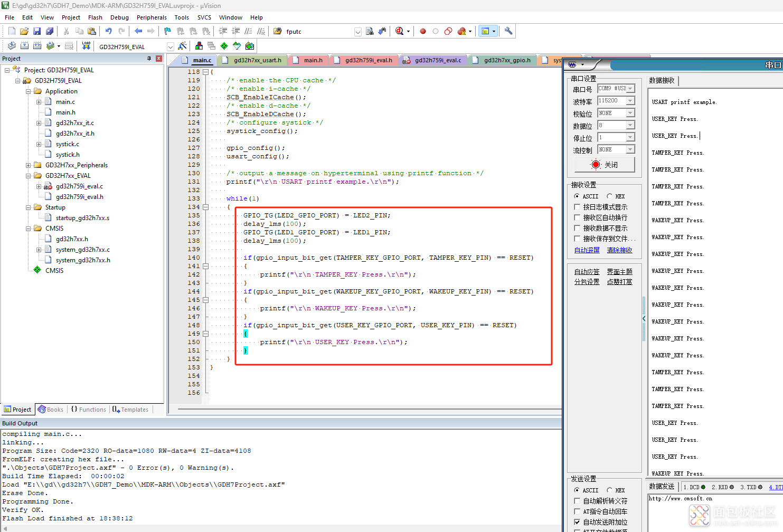Screen dimensions: 783x532
Task: Switch to Functions tab in project panel
Action: (x=89, y=410)
